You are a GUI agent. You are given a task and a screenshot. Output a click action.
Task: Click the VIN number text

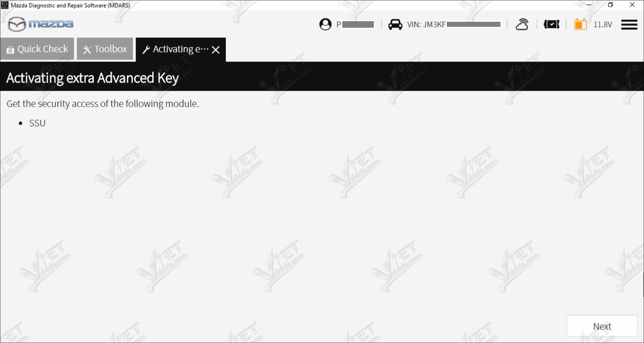click(x=454, y=24)
